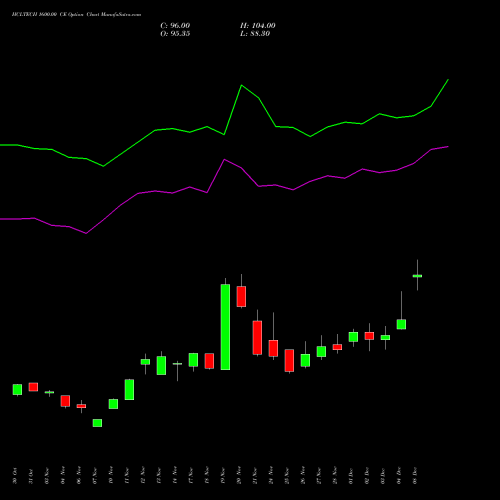Click the peak of the purple line

(448, 146)
